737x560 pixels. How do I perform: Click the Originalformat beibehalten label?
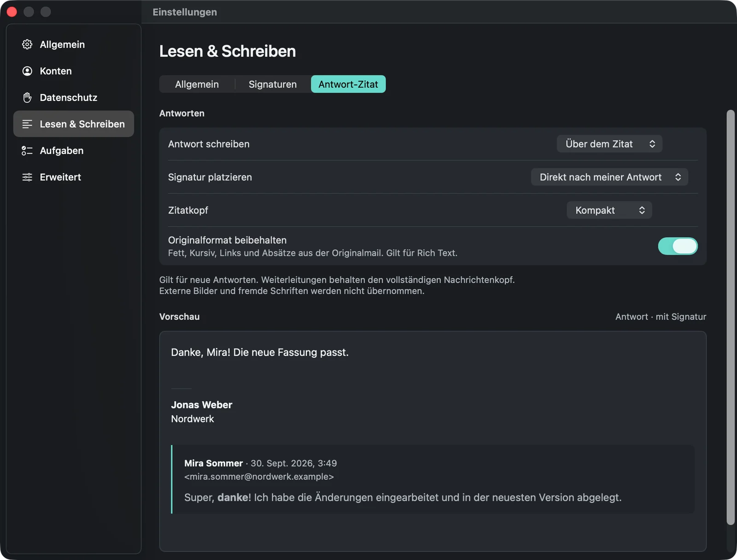point(227,240)
